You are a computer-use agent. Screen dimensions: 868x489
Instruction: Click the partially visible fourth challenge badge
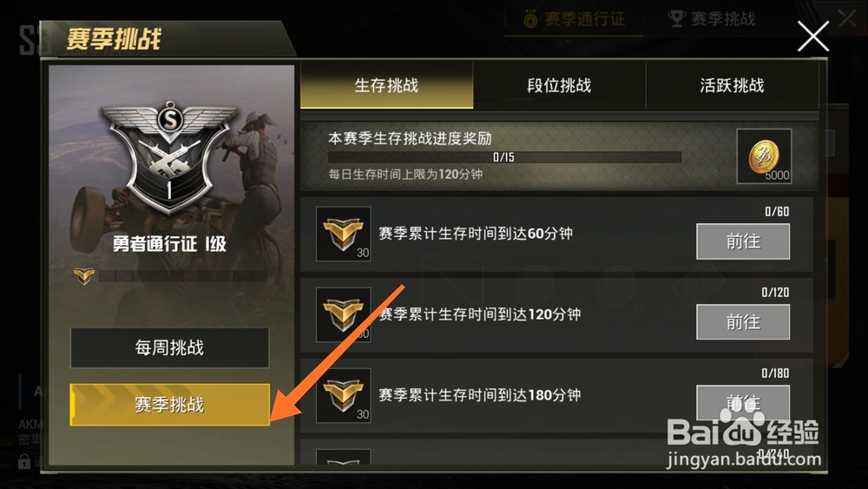(x=343, y=457)
